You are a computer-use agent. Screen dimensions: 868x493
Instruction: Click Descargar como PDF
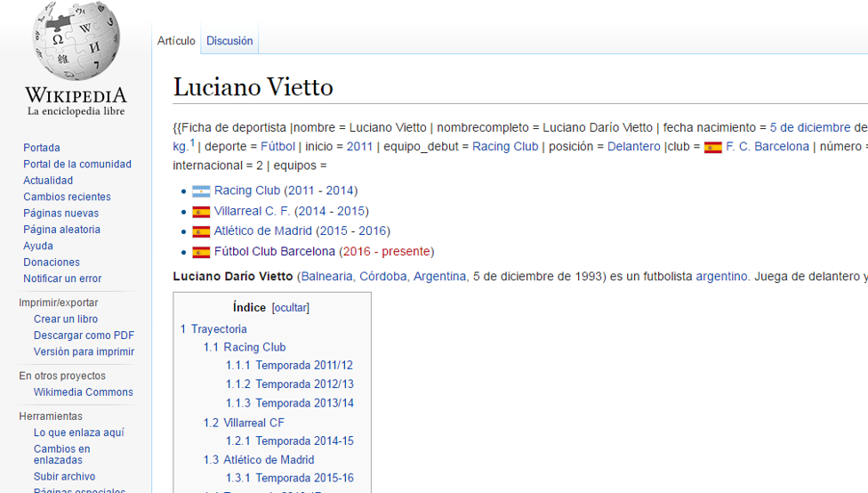pyautogui.click(x=84, y=335)
